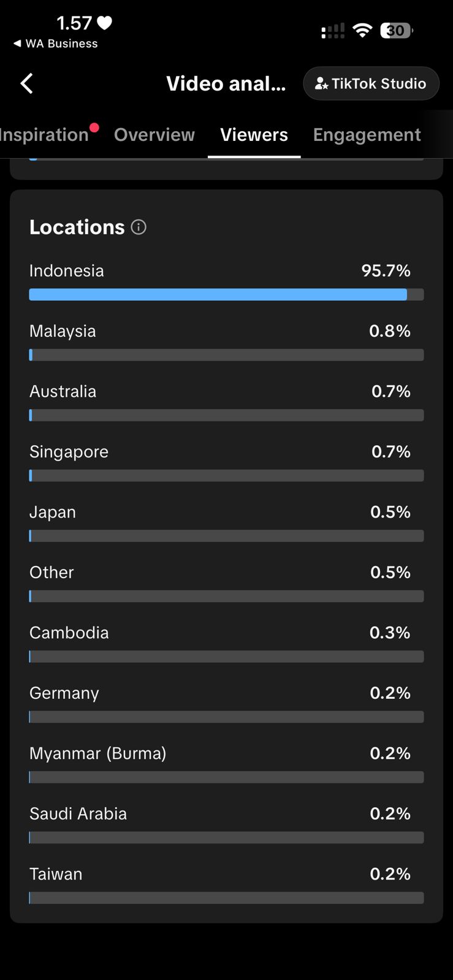453x980 pixels.
Task: Tap the Malaysia percentage bar
Action: pyautogui.click(x=226, y=355)
